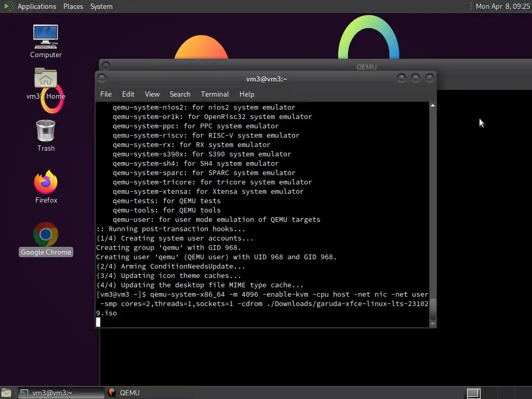Click the '[vm3@vm3 ~]$' prompt text
This screenshot has width=532, height=399.
pos(121,295)
